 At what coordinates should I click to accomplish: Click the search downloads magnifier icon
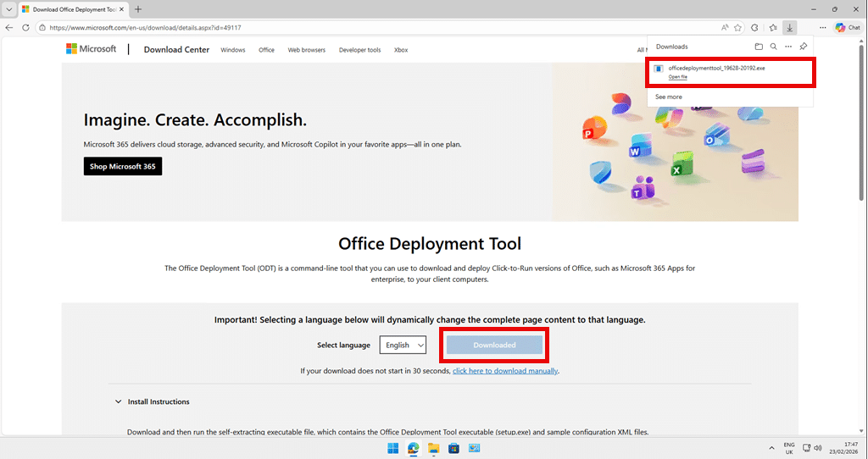click(773, 47)
